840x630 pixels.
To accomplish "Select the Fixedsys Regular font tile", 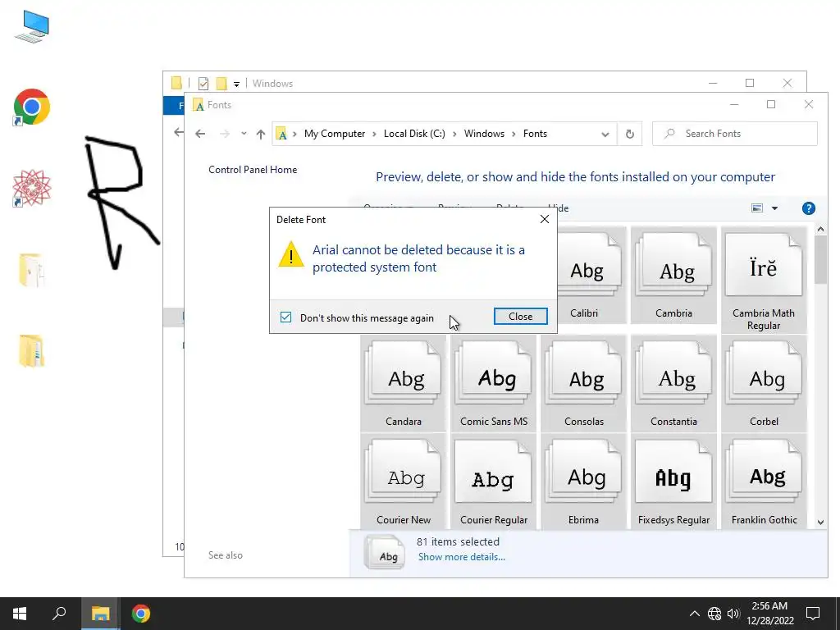I will 674,482.
